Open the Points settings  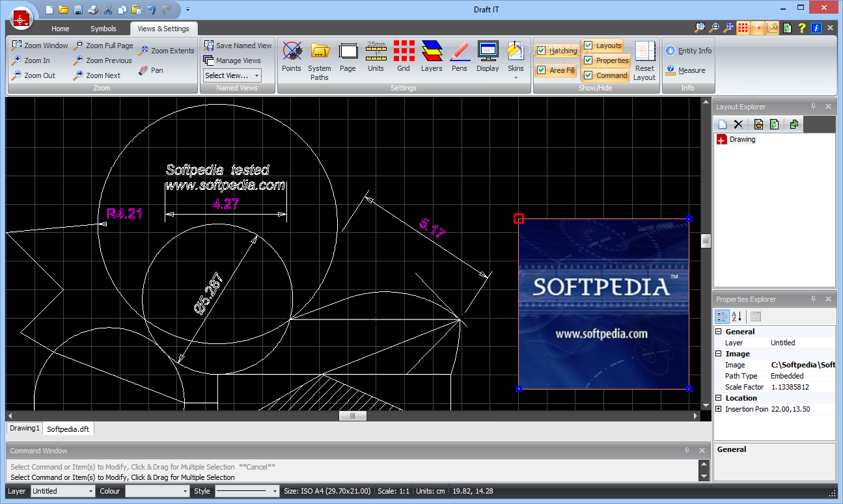[292, 57]
